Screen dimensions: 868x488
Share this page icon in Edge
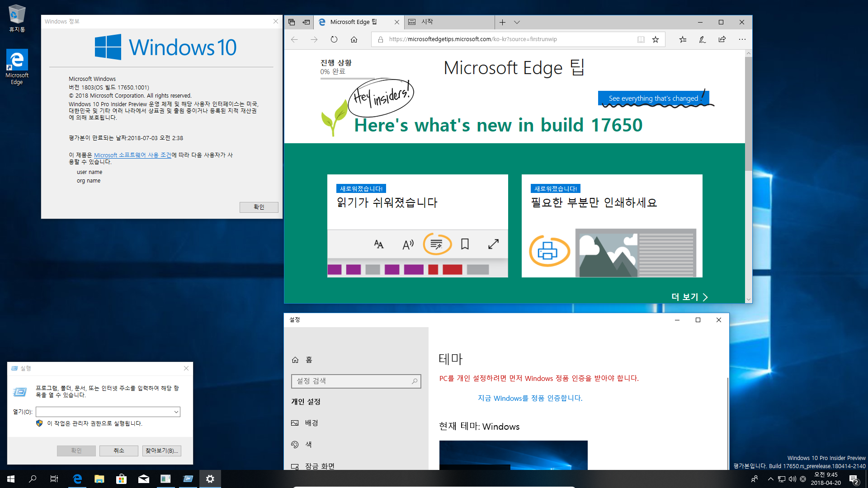722,39
